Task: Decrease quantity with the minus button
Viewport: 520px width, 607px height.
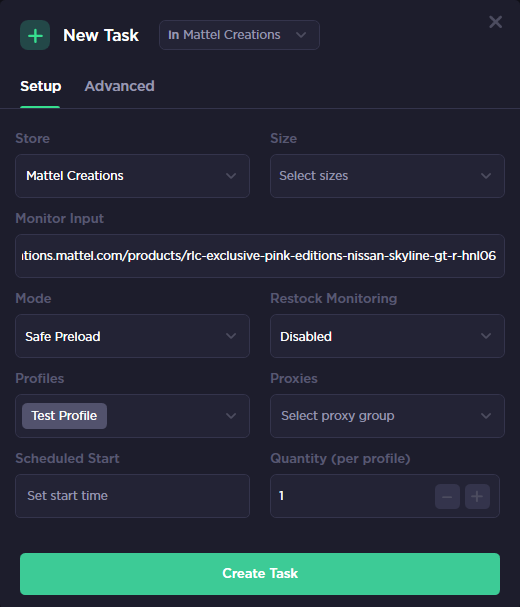Action: click(x=447, y=496)
